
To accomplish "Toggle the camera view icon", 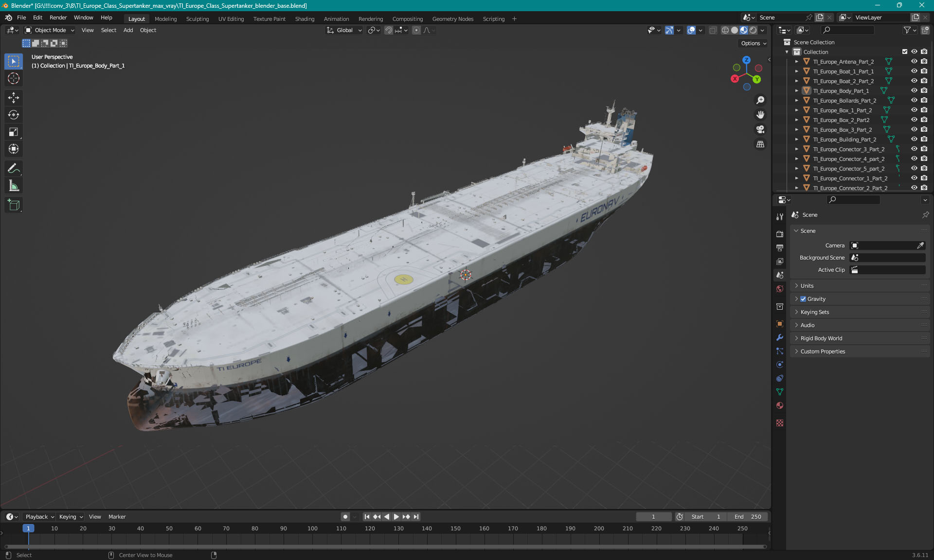I will tap(760, 129).
